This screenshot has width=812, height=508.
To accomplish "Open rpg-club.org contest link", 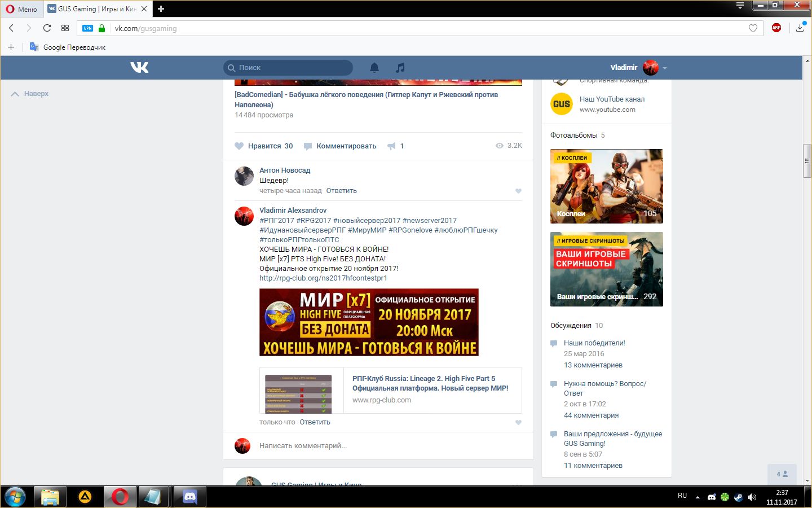I will [x=323, y=278].
